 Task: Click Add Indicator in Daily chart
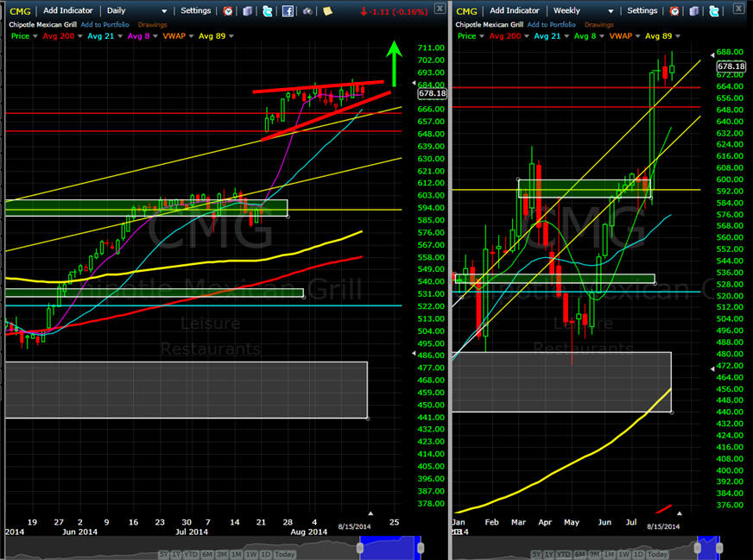(x=68, y=10)
